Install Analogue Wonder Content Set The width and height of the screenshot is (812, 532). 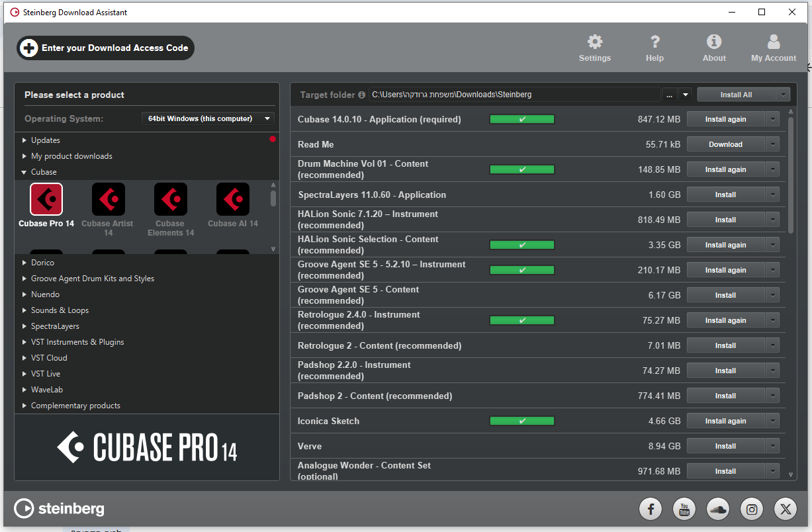tap(726, 471)
